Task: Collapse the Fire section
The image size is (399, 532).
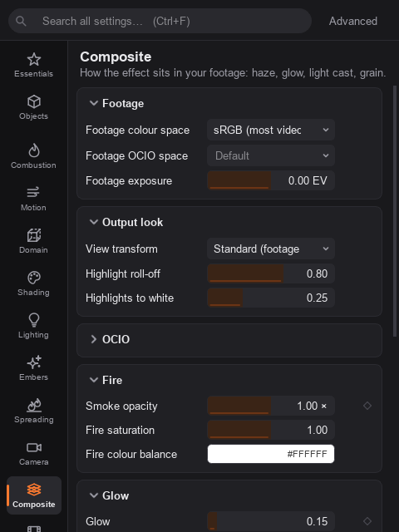Action: (94, 380)
